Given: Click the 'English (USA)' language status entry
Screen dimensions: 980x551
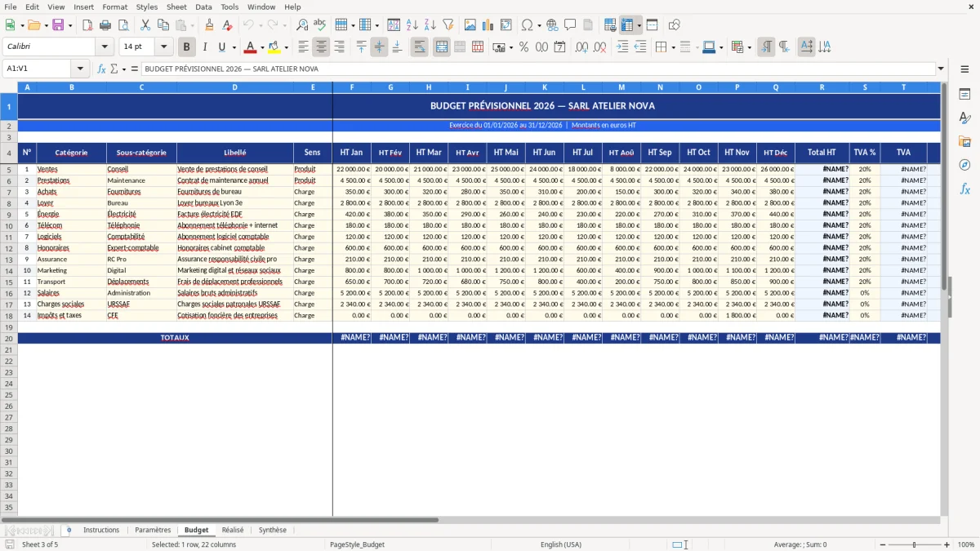Looking at the screenshot, I should point(561,544).
